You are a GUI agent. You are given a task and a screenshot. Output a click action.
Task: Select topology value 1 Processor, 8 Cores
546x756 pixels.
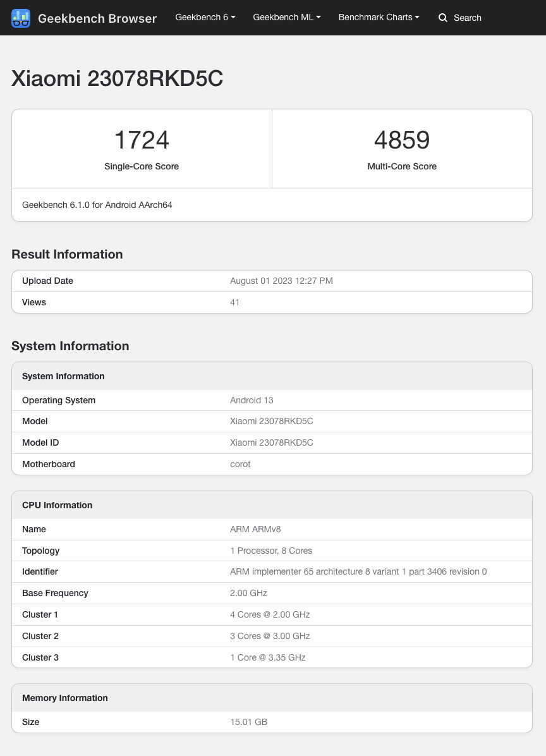271,551
